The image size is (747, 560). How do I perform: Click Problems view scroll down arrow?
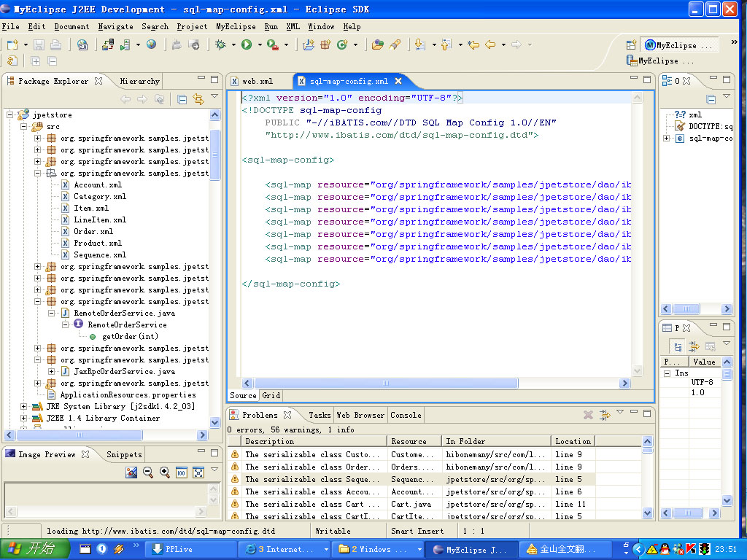coord(647,513)
